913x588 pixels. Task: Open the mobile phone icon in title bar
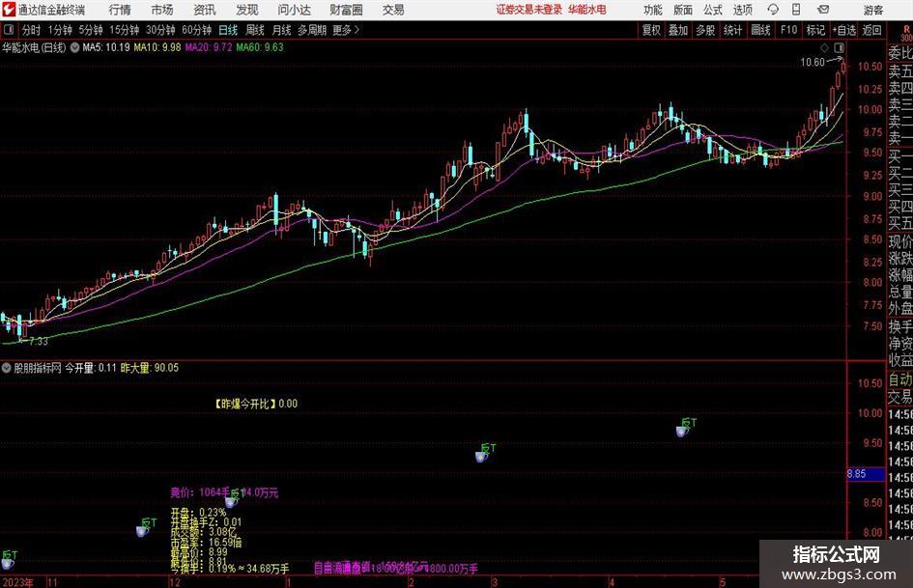click(796, 10)
